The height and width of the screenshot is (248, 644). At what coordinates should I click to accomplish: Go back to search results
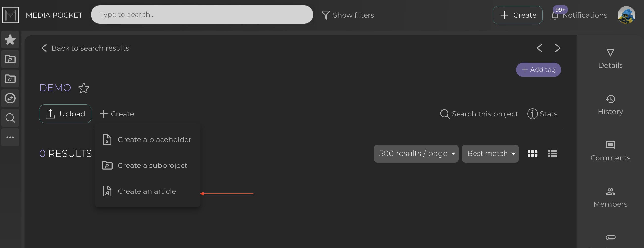pyautogui.click(x=85, y=48)
